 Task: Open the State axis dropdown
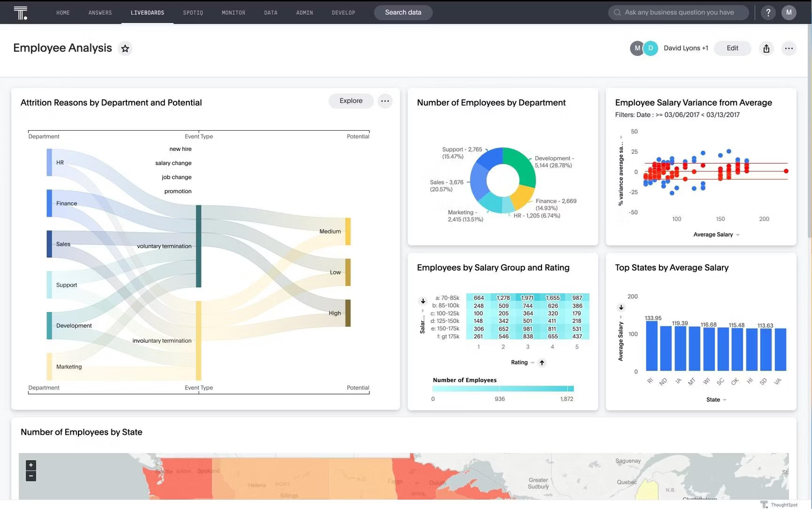point(716,400)
